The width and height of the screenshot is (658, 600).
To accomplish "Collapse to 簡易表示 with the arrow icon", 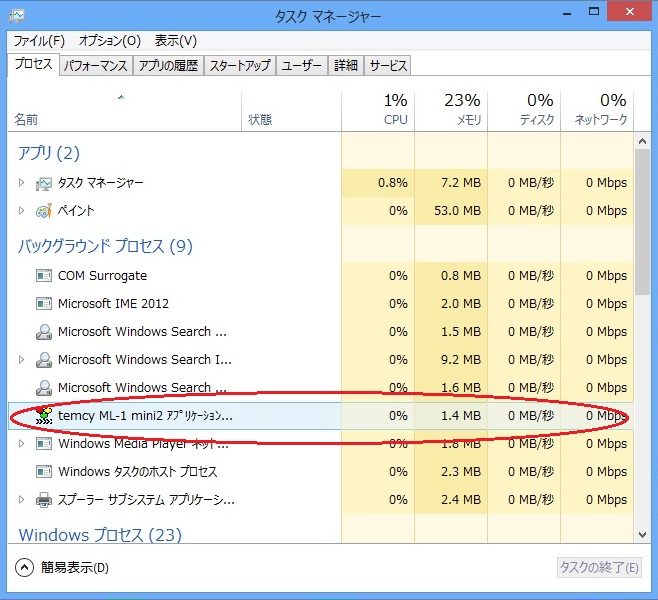I will click(24, 568).
